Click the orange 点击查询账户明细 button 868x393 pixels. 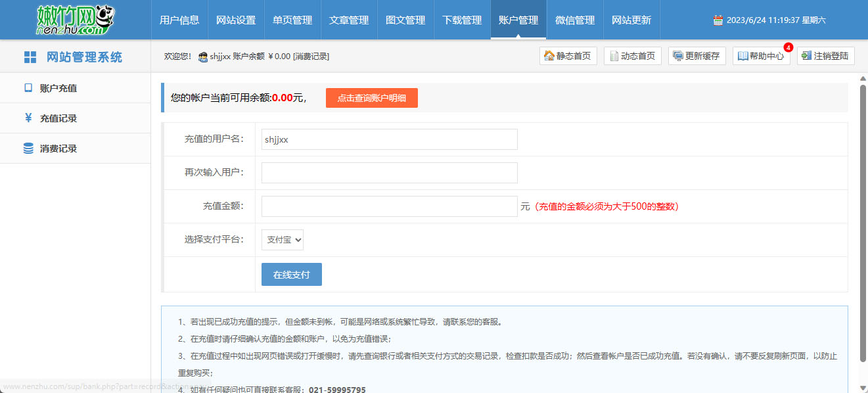click(371, 98)
